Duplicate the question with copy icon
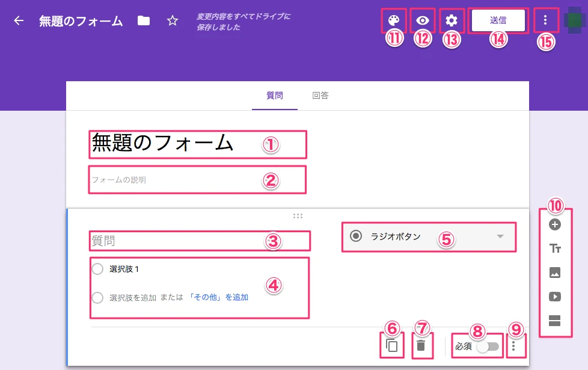This screenshot has width=588, height=370. (x=391, y=345)
